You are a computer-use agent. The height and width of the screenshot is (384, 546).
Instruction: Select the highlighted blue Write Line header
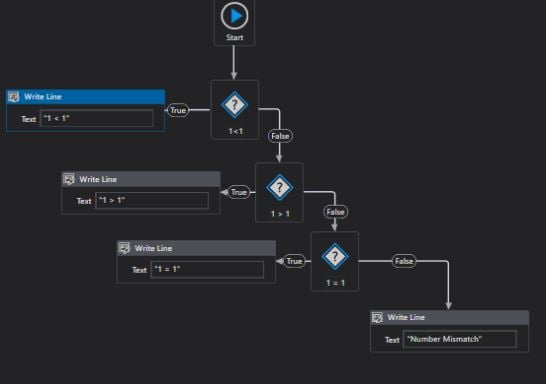point(86,97)
